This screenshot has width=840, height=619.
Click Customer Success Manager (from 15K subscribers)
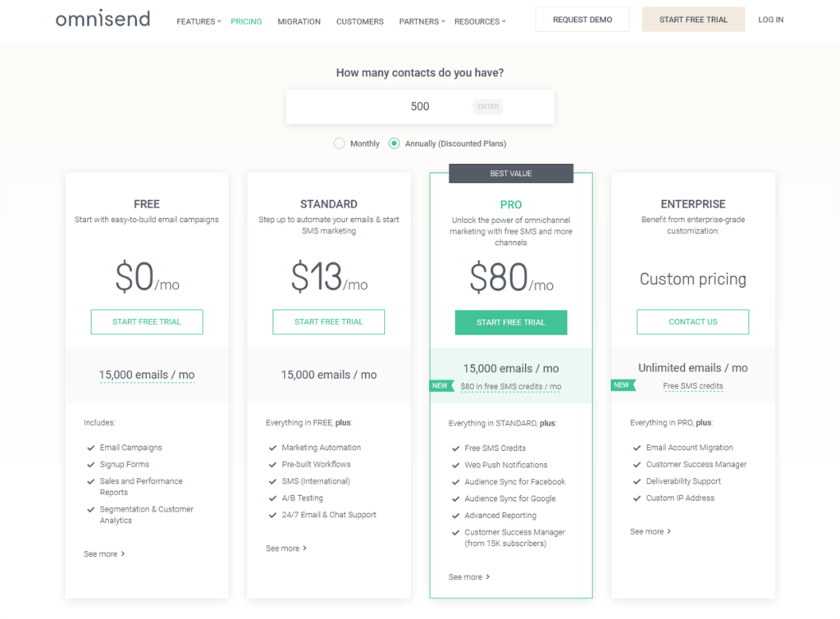(x=515, y=538)
